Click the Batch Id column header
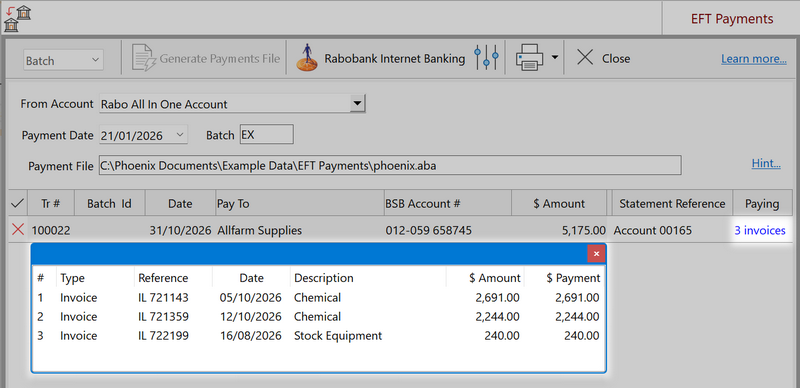 point(109,204)
